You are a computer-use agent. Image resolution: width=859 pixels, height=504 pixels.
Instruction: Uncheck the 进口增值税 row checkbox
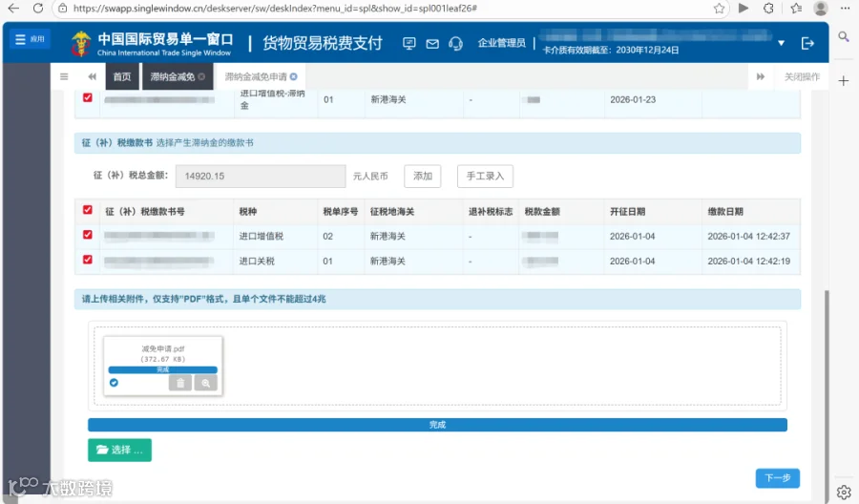pos(88,235)
